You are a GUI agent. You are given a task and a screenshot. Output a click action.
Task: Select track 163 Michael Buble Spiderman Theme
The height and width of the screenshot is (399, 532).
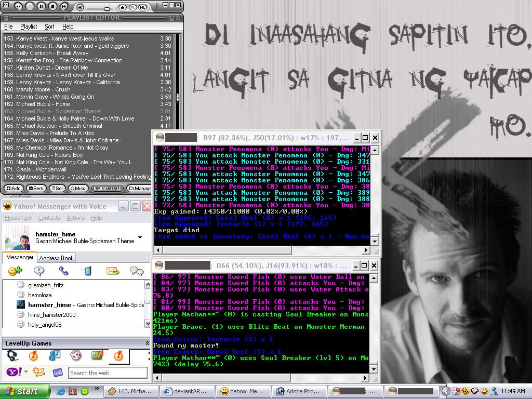pos(88,111)
